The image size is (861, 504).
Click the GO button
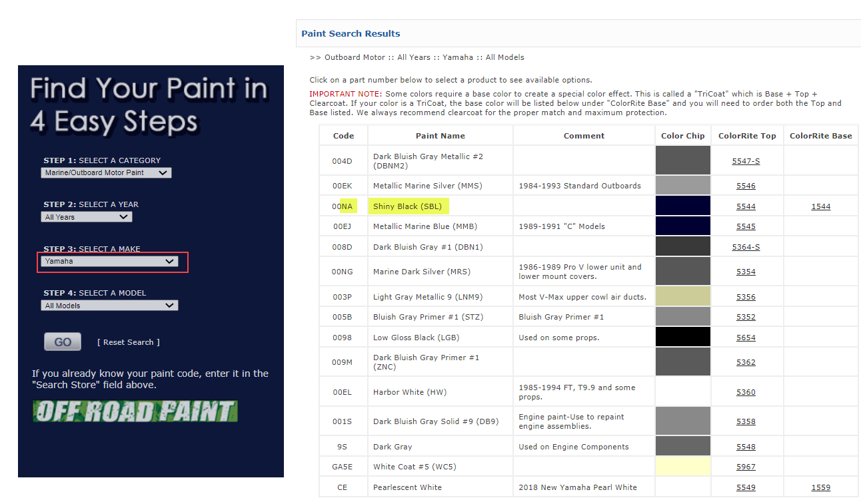pyautogui.click(x=63, y=342)
